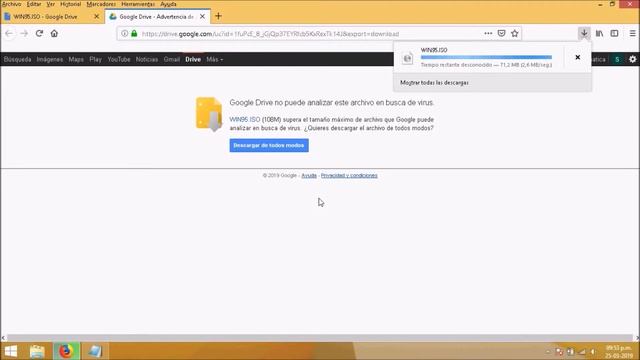
Task: Close the Google Drive - Advertencia tab
Action: pos(202,17)
